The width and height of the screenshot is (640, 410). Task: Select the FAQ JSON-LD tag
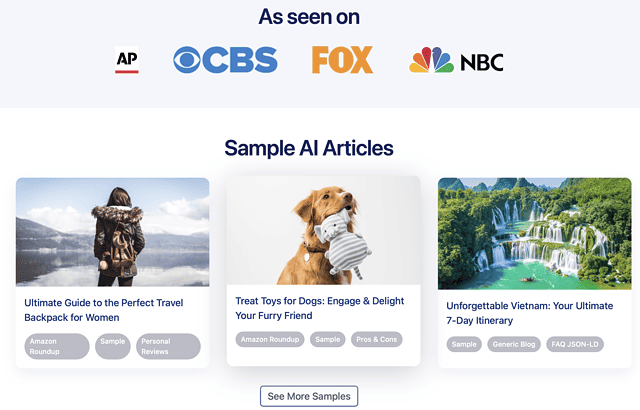point(574,345)
